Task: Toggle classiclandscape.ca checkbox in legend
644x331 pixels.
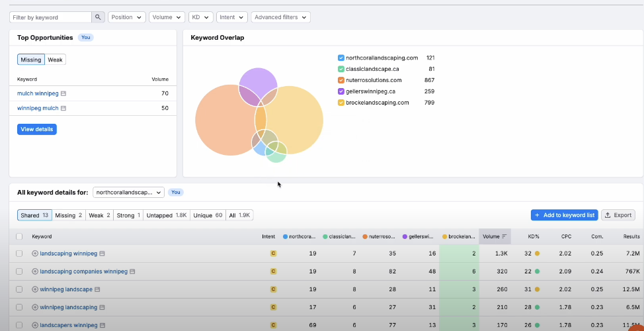Action: [x=341, y=69]
